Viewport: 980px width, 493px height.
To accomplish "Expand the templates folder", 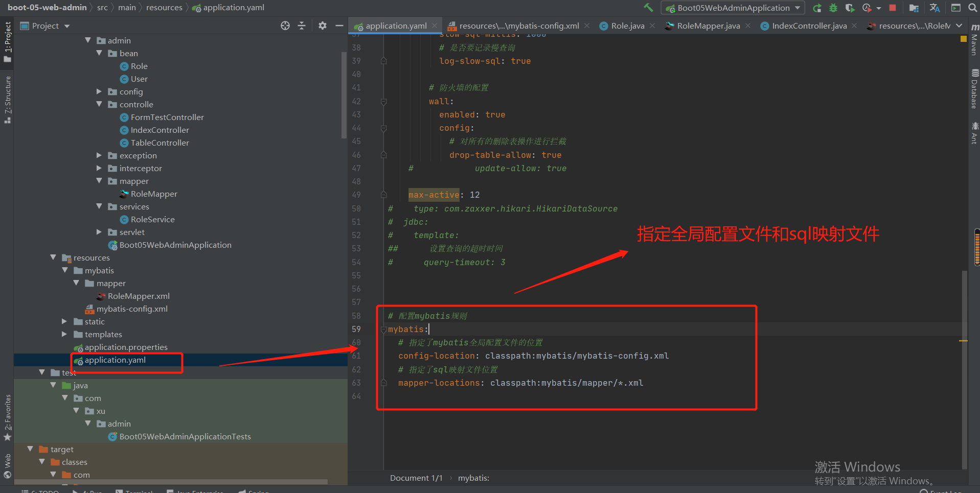I will point(64,334).
